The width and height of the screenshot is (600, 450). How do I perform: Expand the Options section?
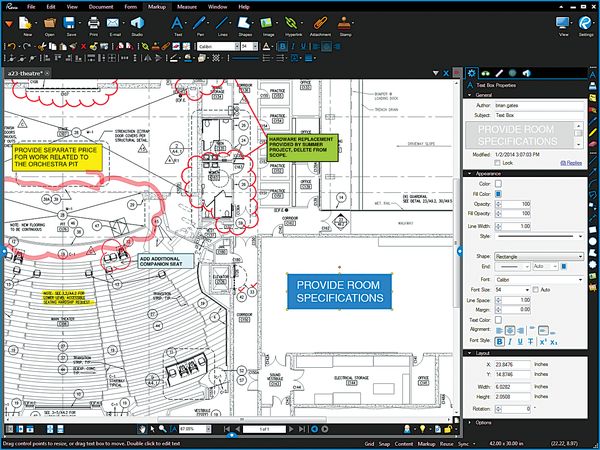click(x=483, y=423)
